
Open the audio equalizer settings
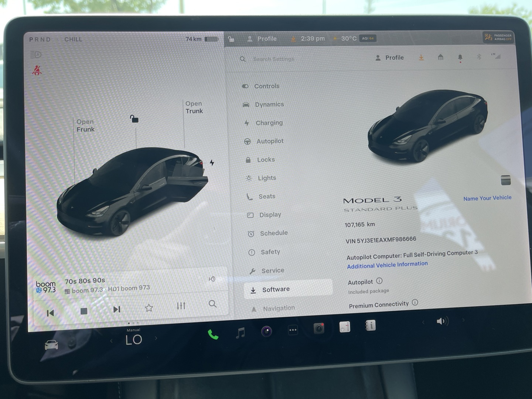(x=181, y=306)
